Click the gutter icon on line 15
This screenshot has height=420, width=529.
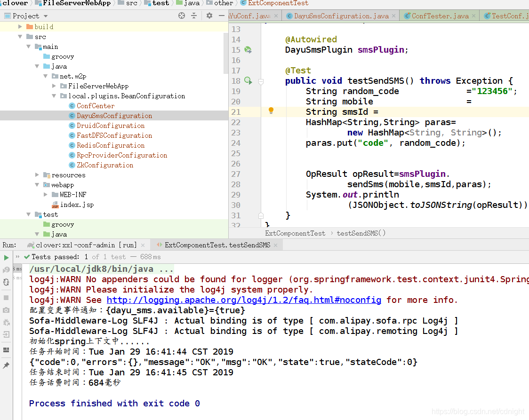[248, 50]
